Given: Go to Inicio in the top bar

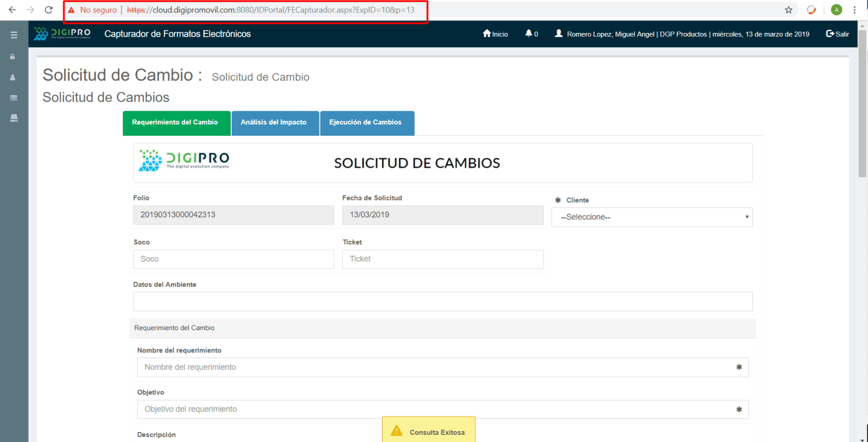Looking at the screenshot, I should point(495,34).
